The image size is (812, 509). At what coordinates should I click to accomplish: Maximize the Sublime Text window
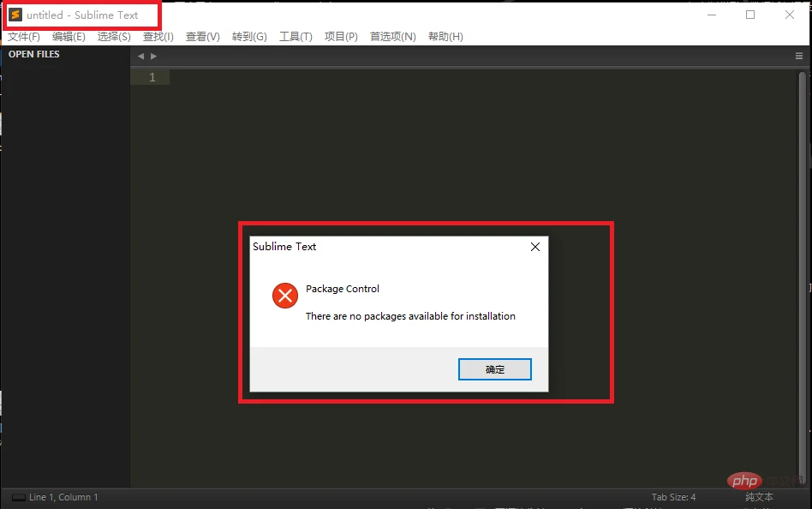(x=749, y=15)
